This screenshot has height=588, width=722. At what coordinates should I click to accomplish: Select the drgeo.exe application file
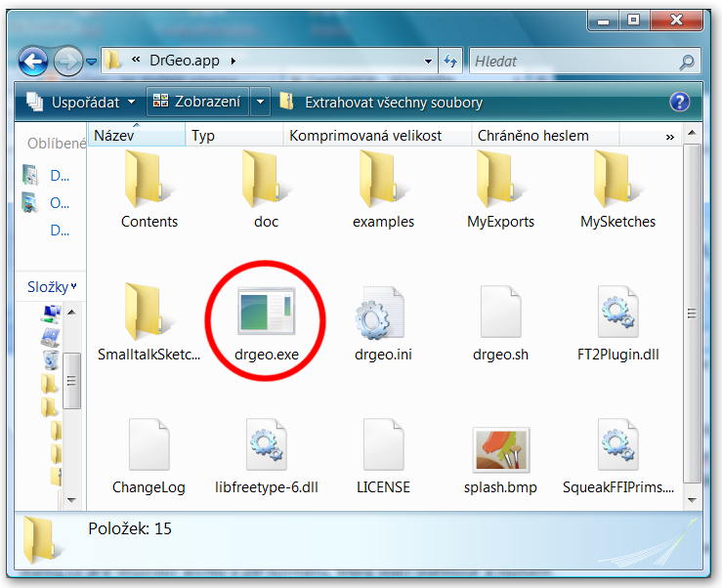tap(266, 322)
